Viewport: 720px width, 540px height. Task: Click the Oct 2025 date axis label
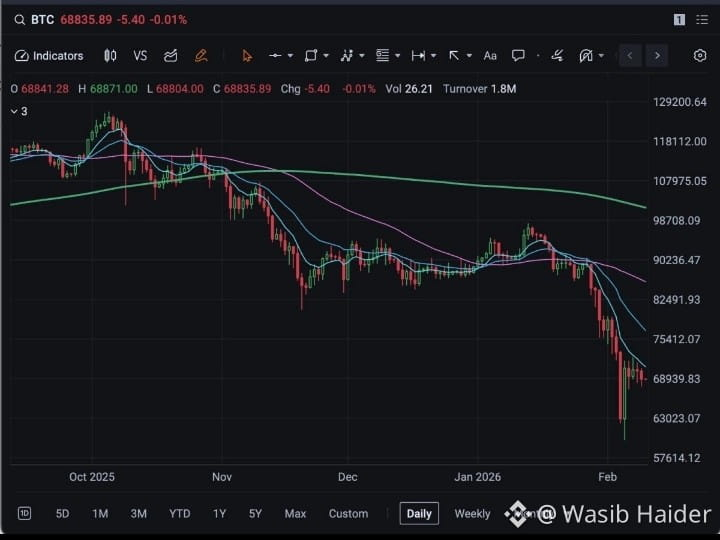92,477
